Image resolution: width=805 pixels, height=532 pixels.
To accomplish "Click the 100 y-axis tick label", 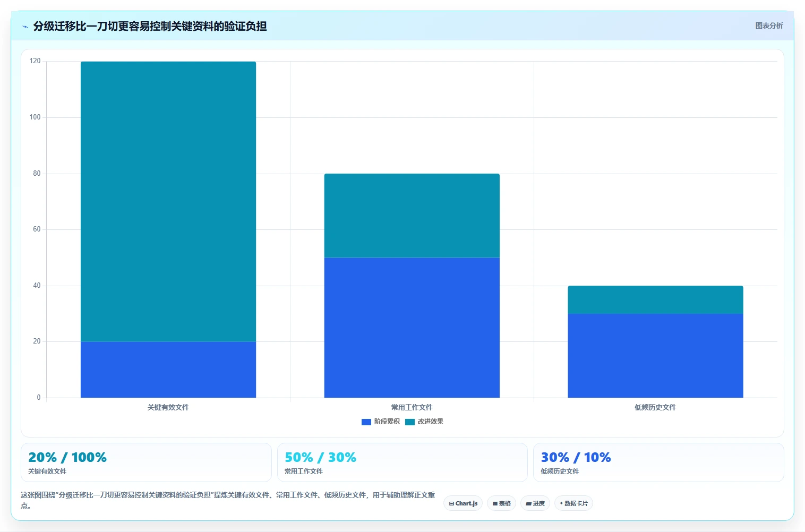I will (x=35, y=117).
